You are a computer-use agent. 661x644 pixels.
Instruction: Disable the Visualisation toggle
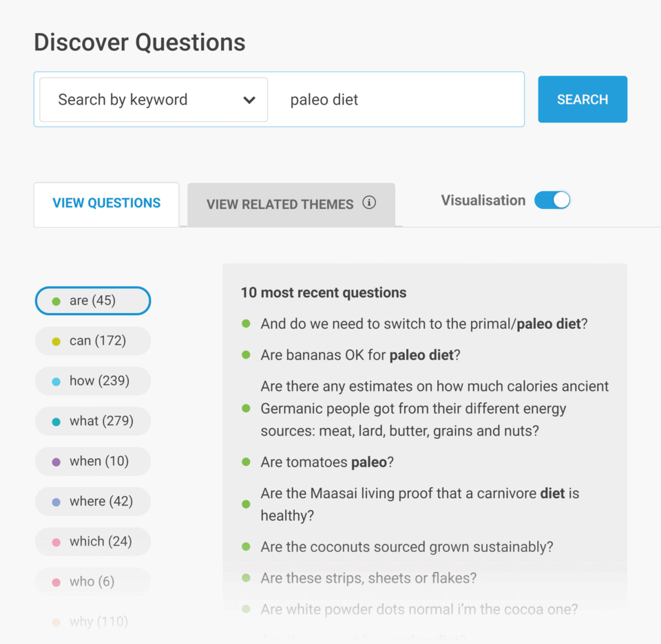pyautogui.click(x=552, y=200)
